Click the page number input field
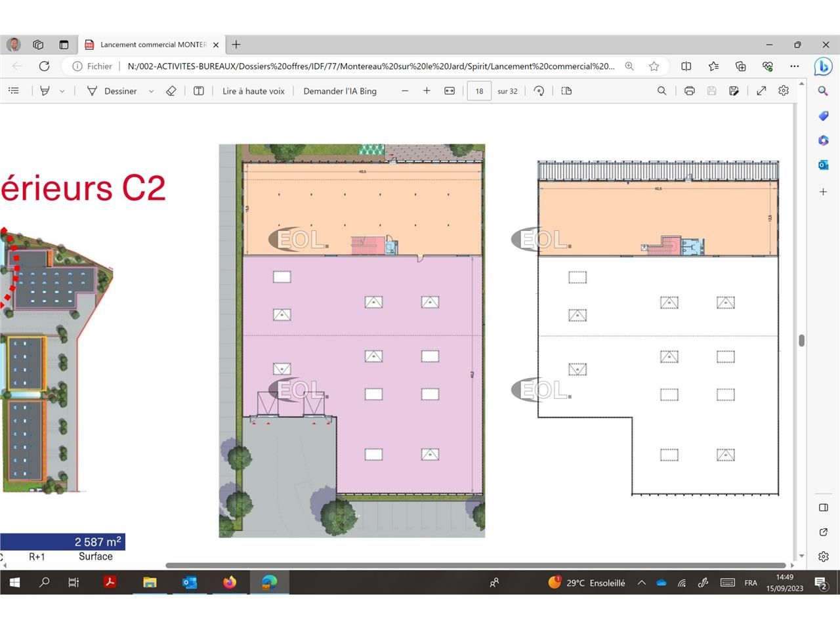Viewport: 840px width, 630px height. [x=479, y=91]
